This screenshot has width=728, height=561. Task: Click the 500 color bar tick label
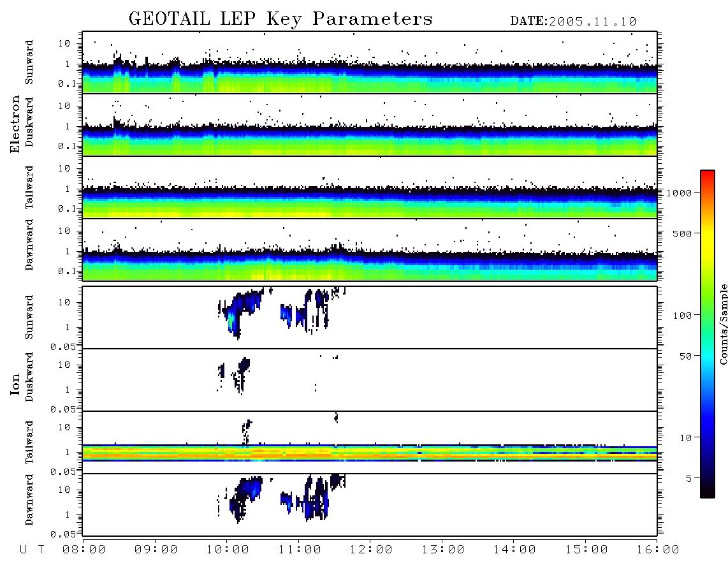(x=682, y=234)
